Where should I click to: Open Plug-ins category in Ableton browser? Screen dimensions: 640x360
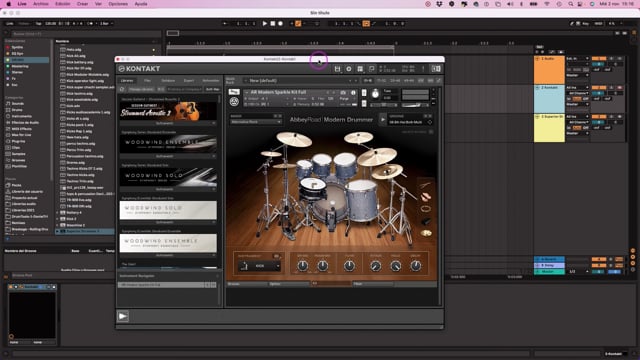tap(18, 141)
